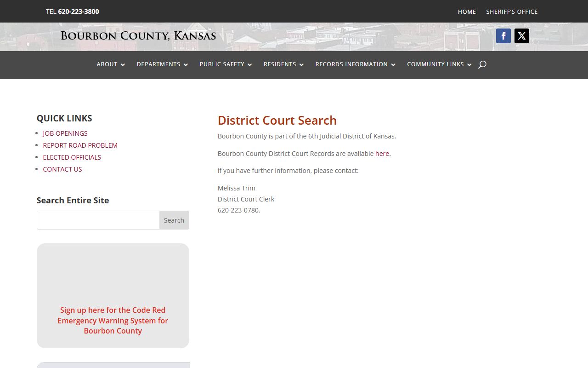Click the 'District Court Clerk' text
The height and width of the screenshot is (368, 588).
pos(246,199)
